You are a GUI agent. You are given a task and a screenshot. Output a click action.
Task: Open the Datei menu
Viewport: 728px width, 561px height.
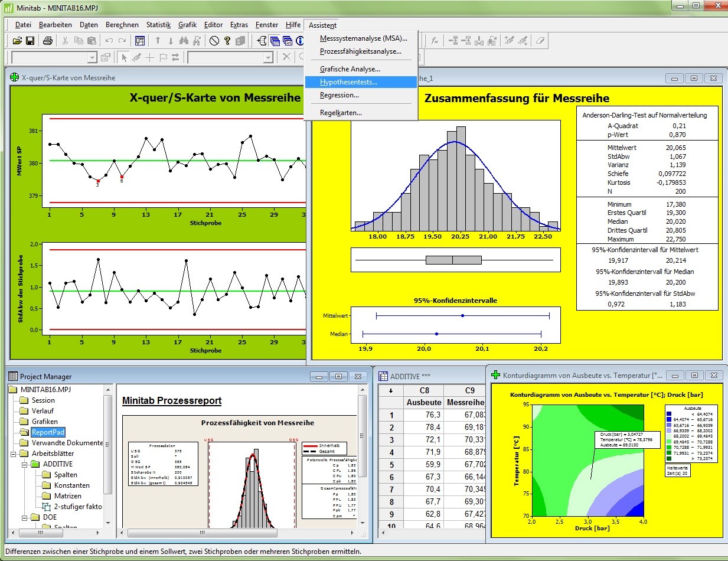tap(23, 25)
